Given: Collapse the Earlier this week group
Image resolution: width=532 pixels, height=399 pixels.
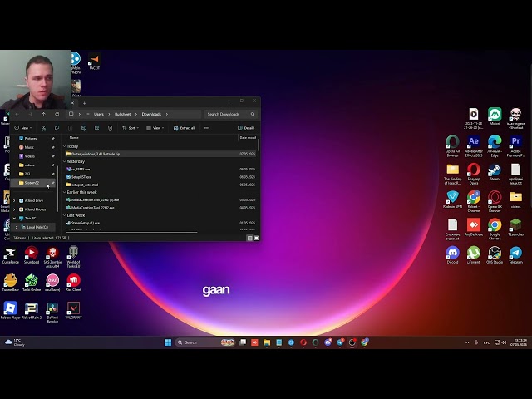Looking at the screenshot, I should pos(65,192).
